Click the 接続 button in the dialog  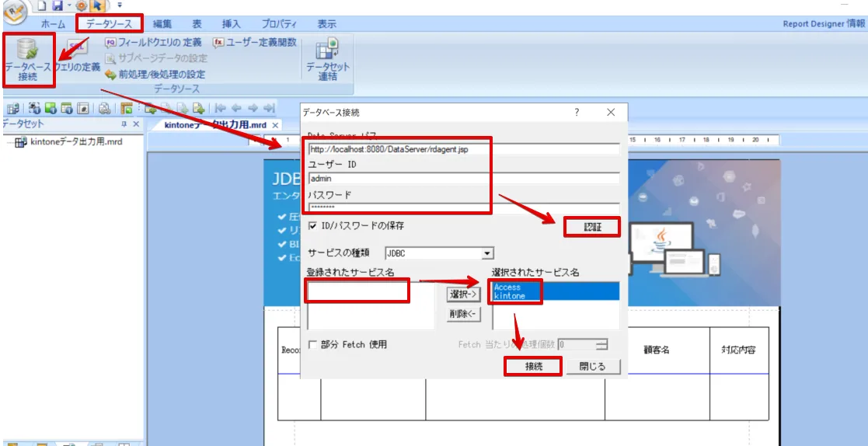[533, 366]
